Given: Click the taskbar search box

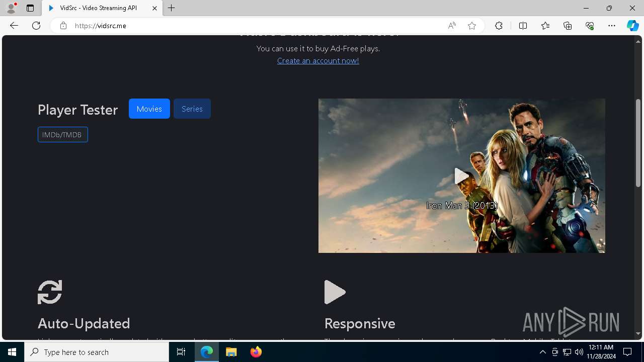Looking at the screenshot, I should (97, 352).
